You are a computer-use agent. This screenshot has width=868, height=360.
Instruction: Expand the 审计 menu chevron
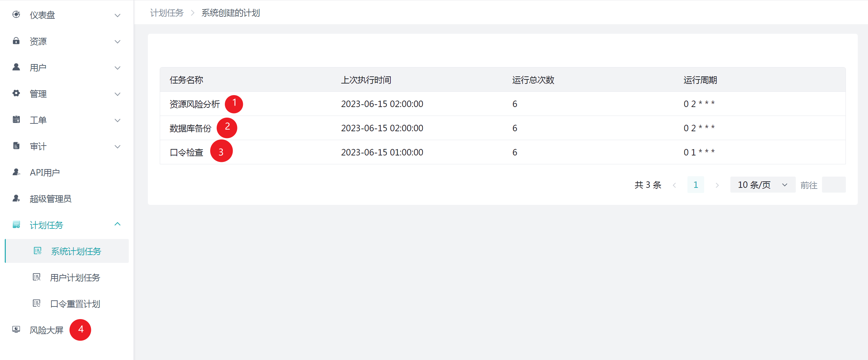coord(118,147)
